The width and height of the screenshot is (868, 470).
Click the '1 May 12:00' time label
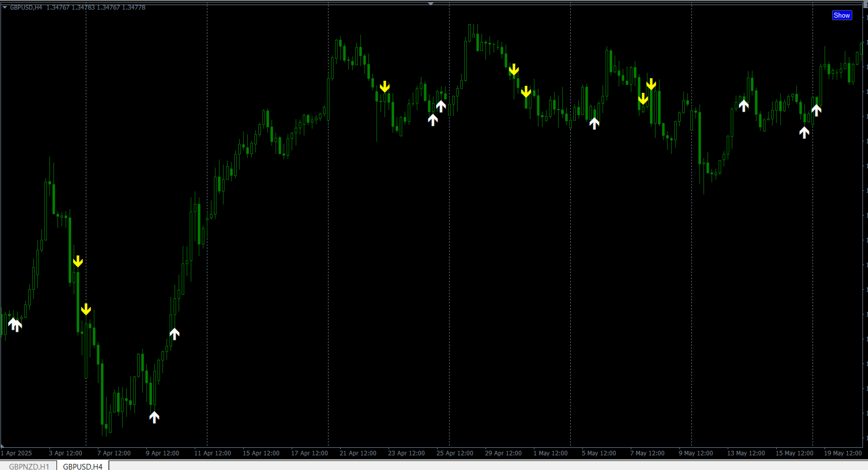point(551,453)
